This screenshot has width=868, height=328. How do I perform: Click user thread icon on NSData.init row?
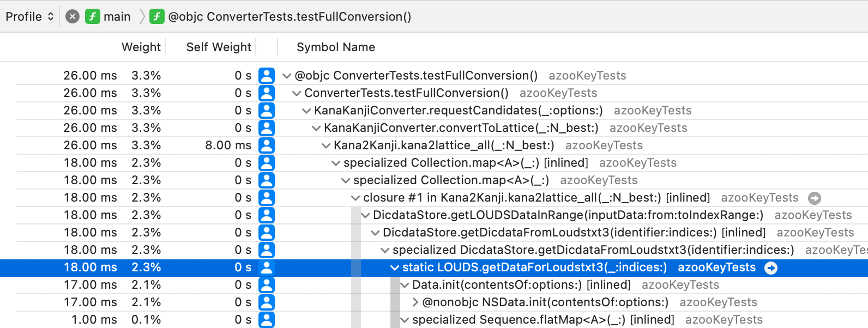point(267,302)
